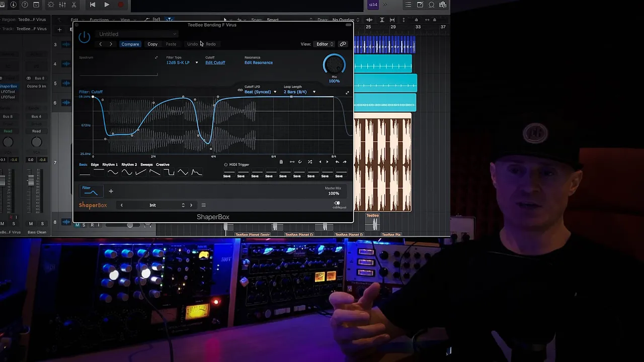The width and height of the screenshot is (644, 362).
Task: Add a new shaper with plus button
Action: click(111, 191)
